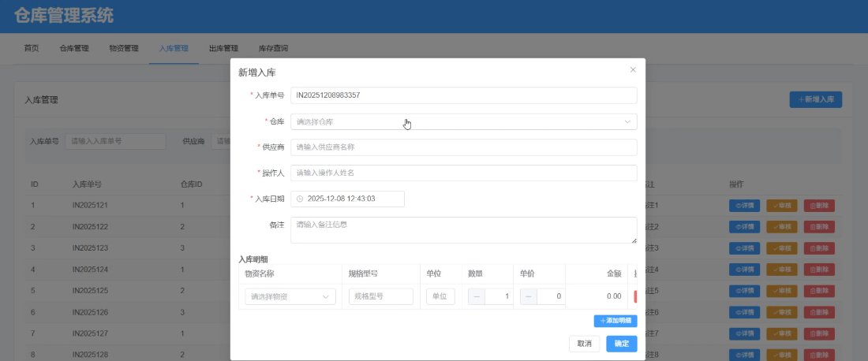Switch to the 出库管理 tab

[223, 48]
